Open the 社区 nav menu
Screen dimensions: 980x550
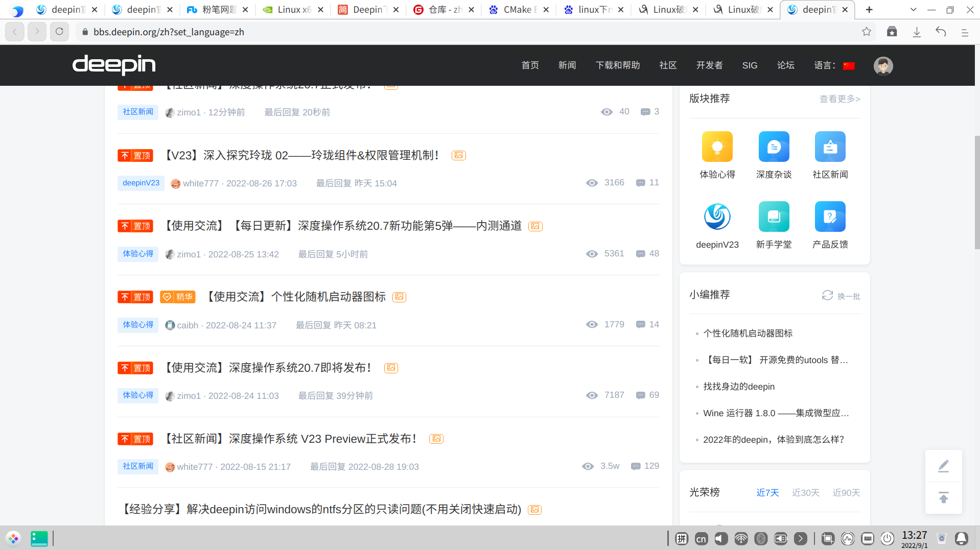click(668, 65)
